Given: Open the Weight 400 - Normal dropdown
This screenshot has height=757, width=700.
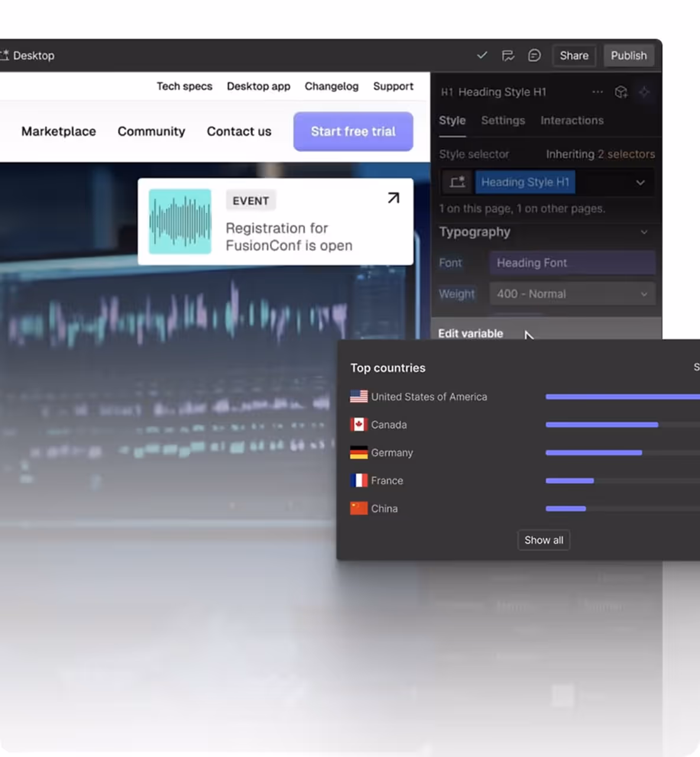Looking at the screenshot, I should [x=572, y=294].
